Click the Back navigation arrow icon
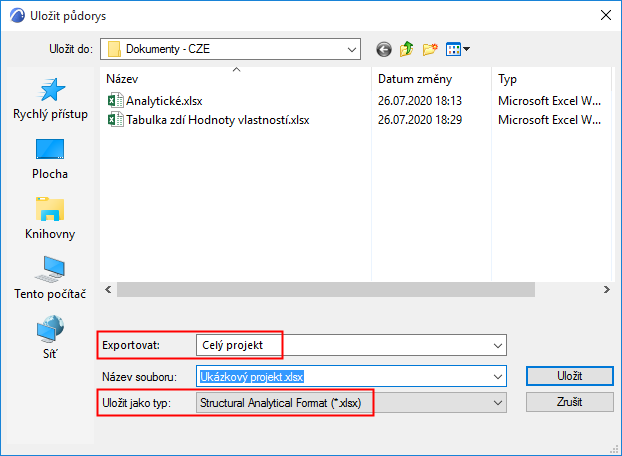 [383, 48]
